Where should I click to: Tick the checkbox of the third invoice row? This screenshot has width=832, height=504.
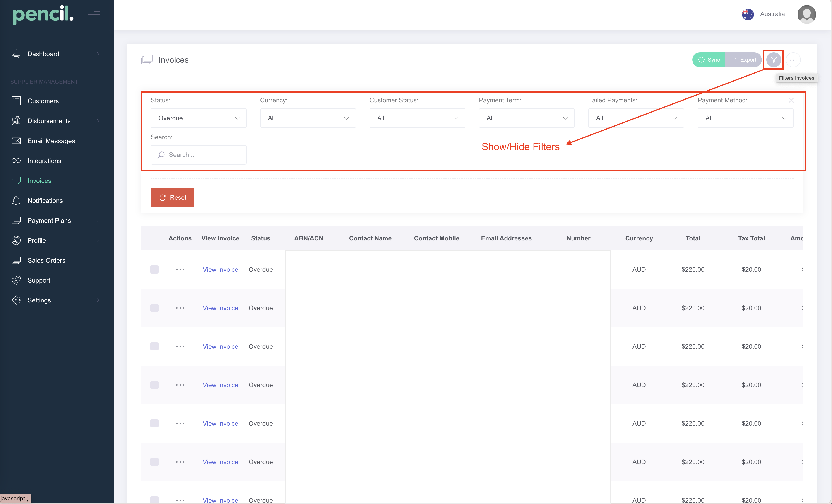(x=154, y=346)
